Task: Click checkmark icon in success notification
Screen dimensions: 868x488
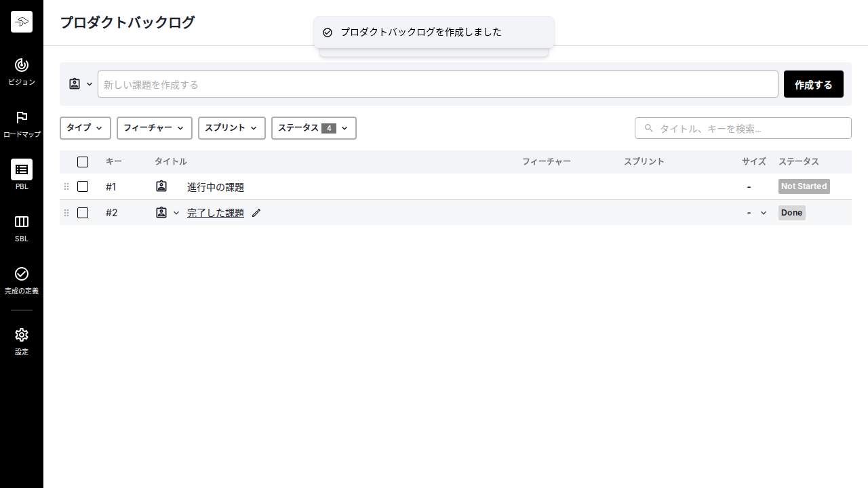Action: [328, 33]
